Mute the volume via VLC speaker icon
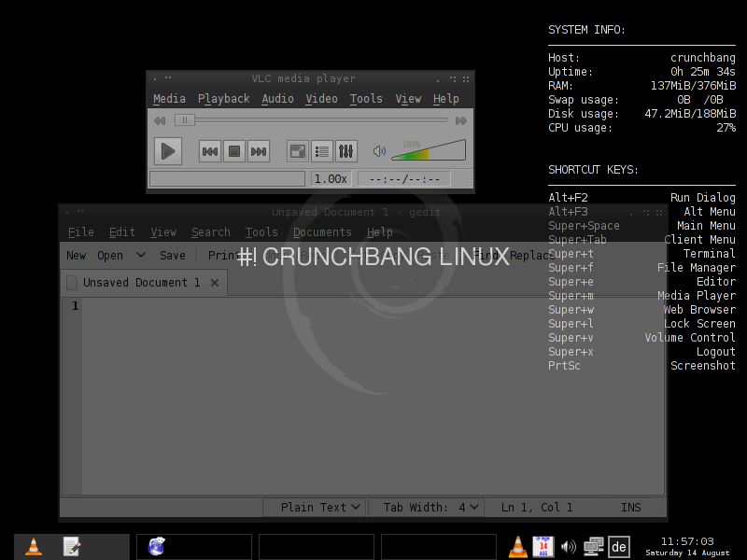 pyautogui.click(x=379, y=151)
